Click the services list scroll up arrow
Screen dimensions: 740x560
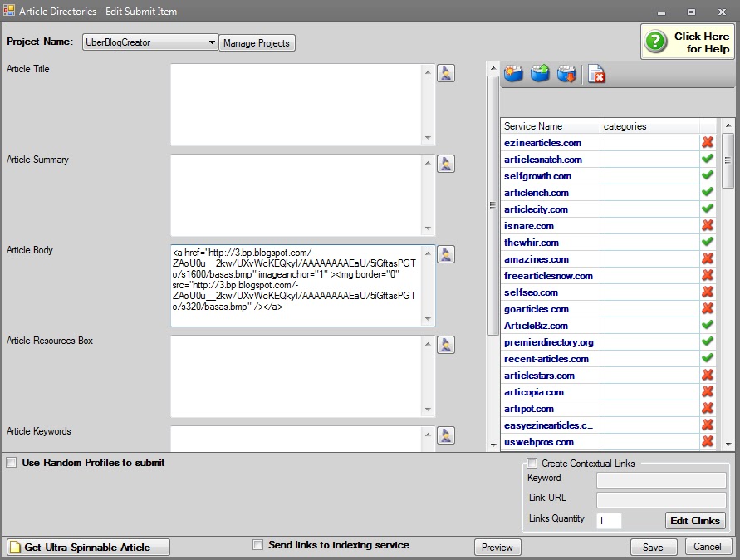(728, 125)
